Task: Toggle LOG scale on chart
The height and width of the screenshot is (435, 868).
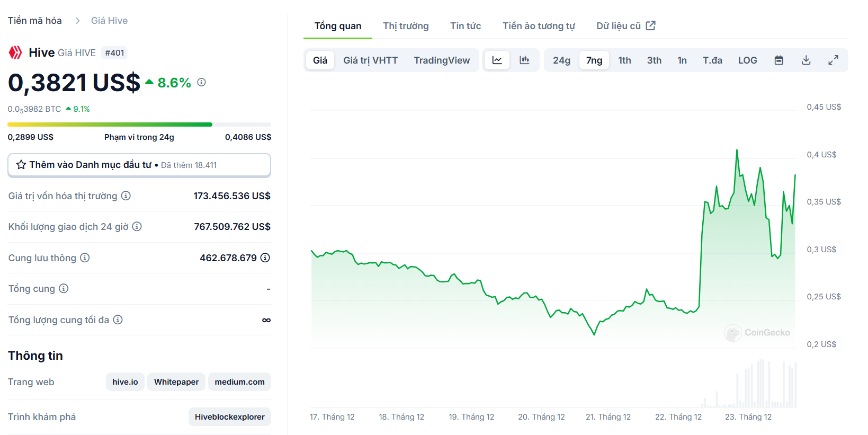Action: coord(747,60)
